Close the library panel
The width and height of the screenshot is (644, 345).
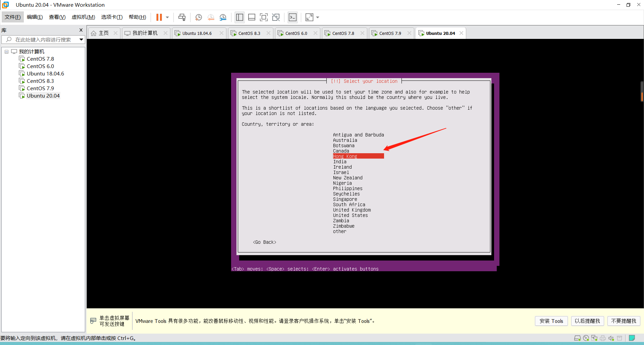pos(81,30)
